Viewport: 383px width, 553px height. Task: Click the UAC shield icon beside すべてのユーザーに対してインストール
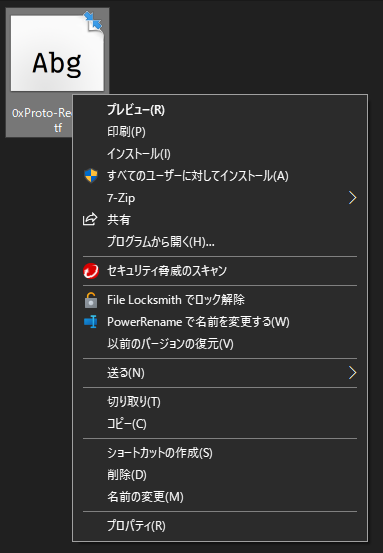pos(91,176)
